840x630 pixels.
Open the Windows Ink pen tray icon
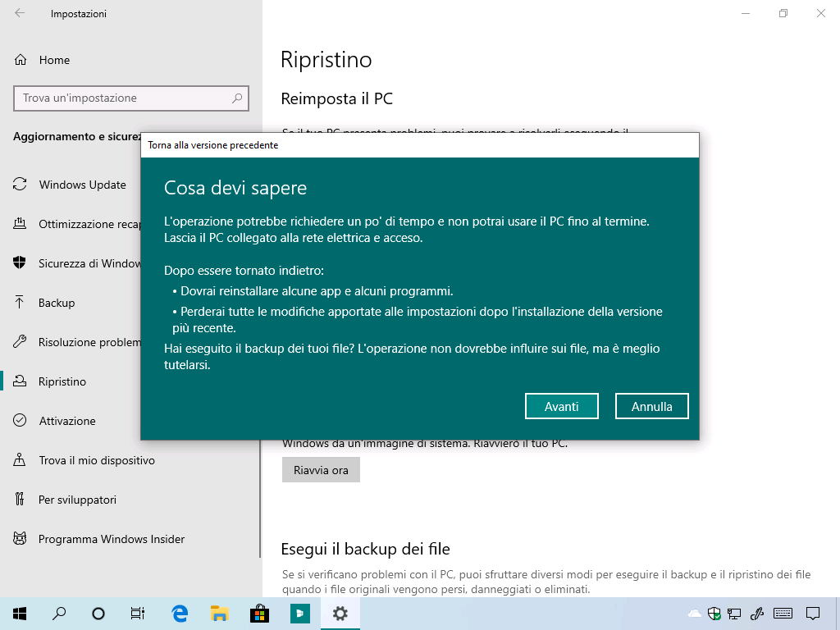756,614
